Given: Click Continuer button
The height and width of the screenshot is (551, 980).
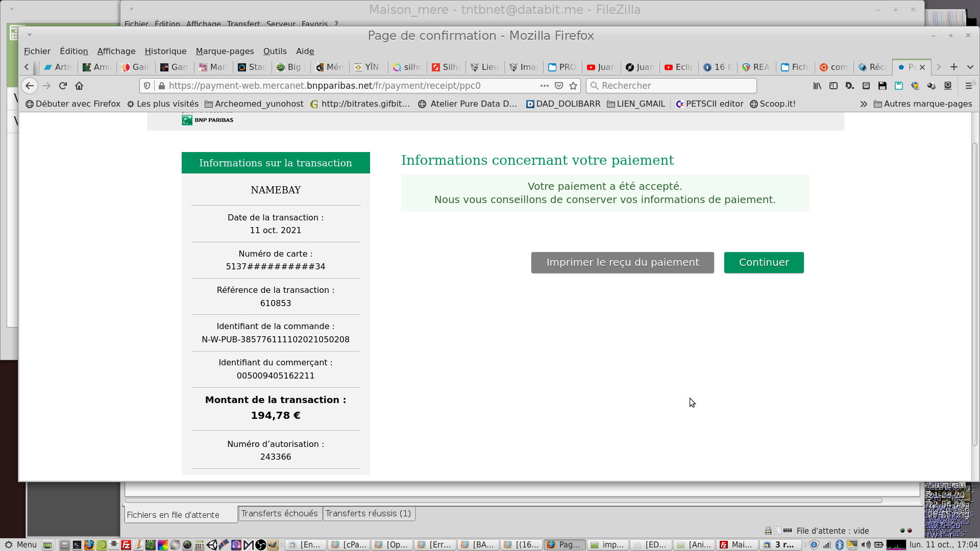Looking at the screenshot, I should [764, 262].
